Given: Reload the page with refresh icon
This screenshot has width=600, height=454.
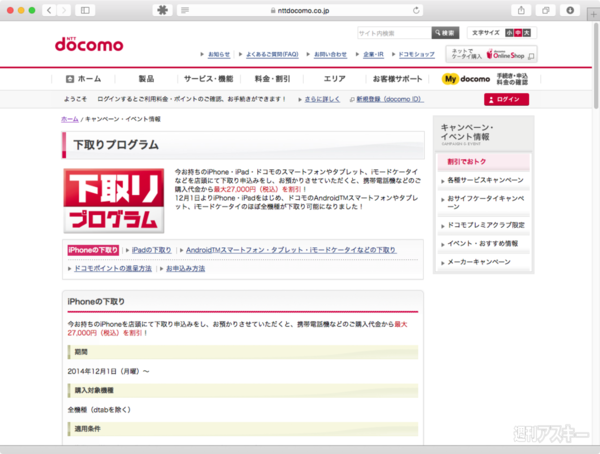Looking at the screenshot, I should tap(416, 10).
